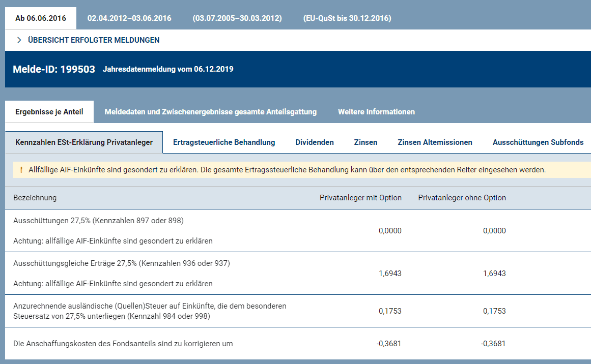Select the Ergebnisse je Anteil tab
This screenshot has width=591, height=364.
pyautogui.click(x=49, y=112)
